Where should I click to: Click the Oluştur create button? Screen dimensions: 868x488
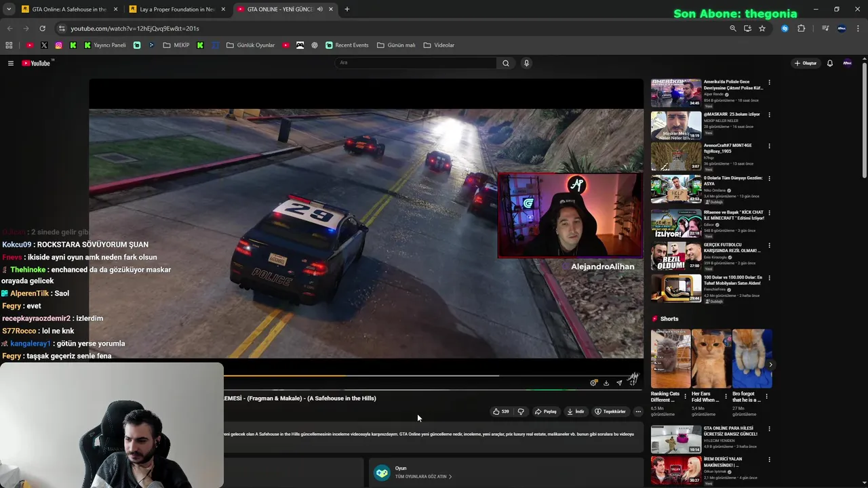click(x=806, y=63)
